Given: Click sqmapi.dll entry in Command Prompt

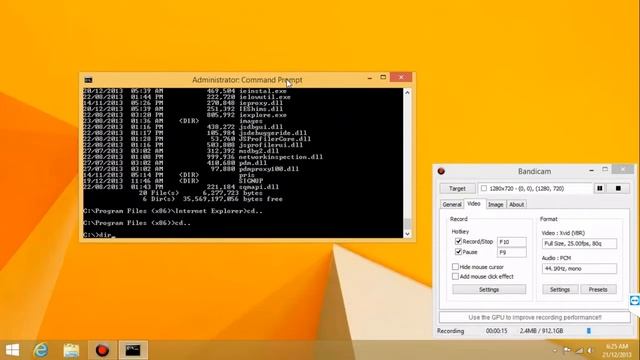Looking at the screenshot, I should 259,187.
